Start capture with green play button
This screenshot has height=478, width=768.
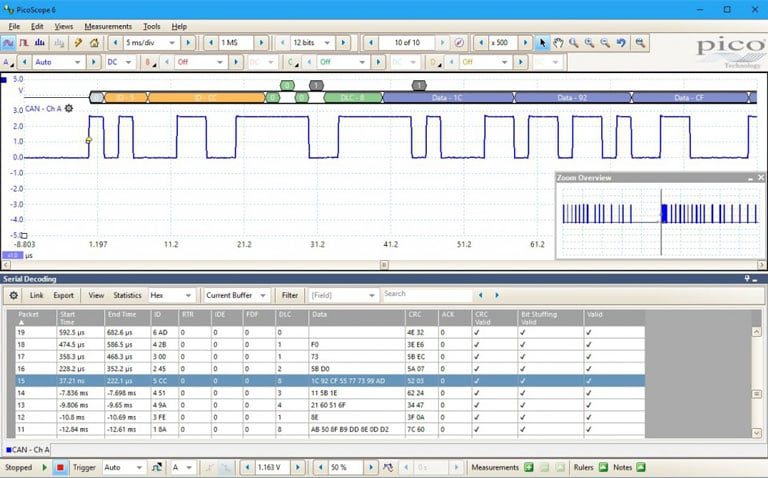pyautogui.click(x=45, y=468)
